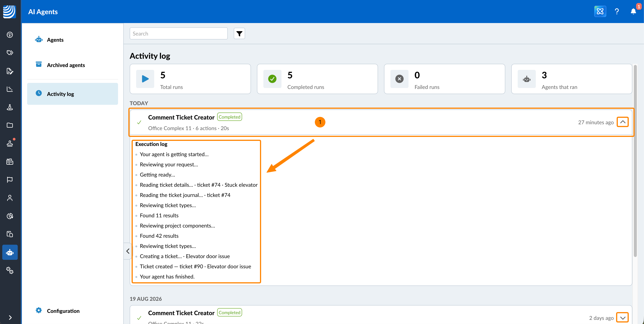Click the 'Execution log' heading
Viewport: 644px width, 324px height.
click(x=151, y=144)
